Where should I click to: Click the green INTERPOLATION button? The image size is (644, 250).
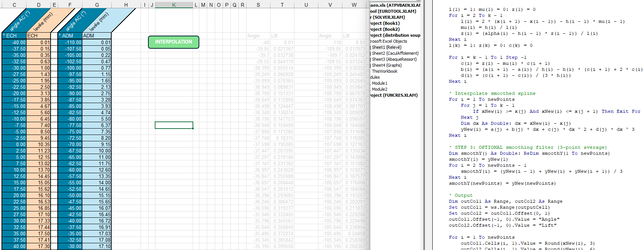(x=173, y=42)
